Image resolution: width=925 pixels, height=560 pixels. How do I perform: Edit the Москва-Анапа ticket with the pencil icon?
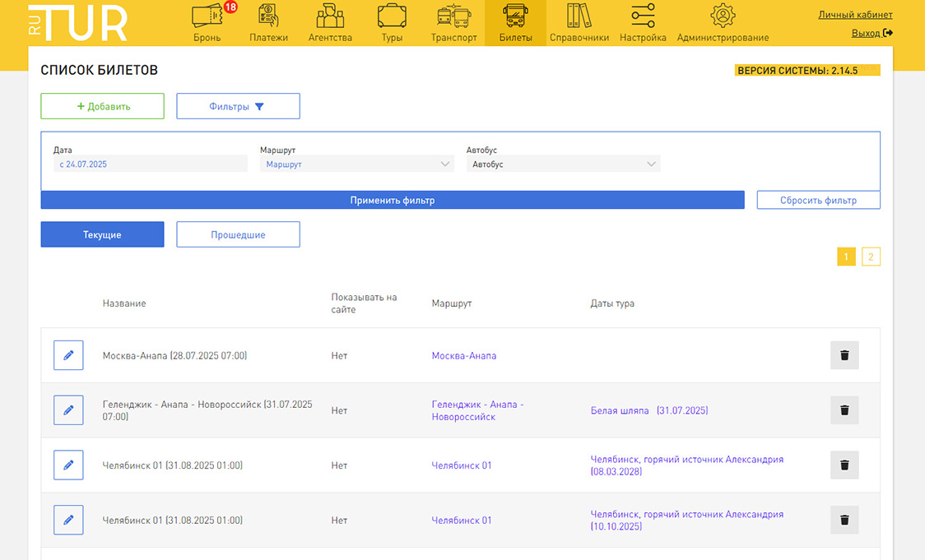click(68, 355)
